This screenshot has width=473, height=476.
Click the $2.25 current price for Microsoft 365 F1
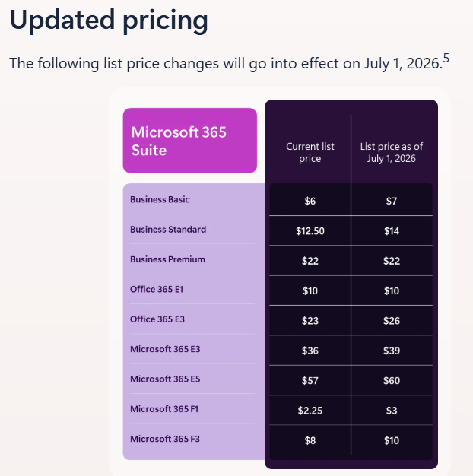pos(310,411)
